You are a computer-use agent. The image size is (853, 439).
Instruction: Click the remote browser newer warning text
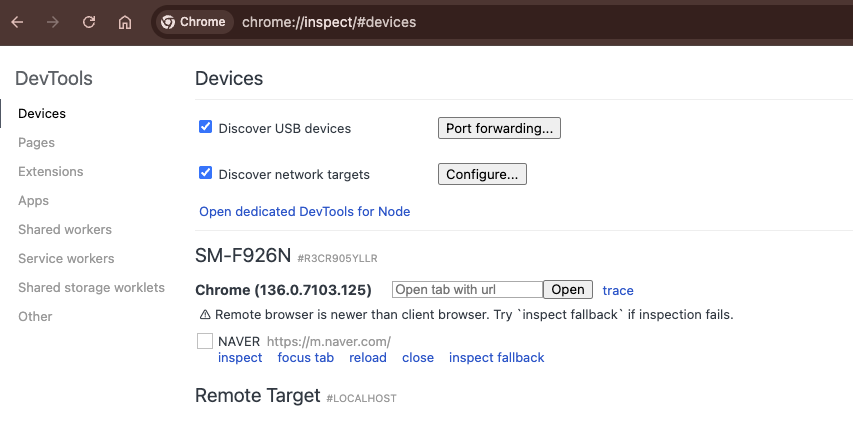point(474,314)
